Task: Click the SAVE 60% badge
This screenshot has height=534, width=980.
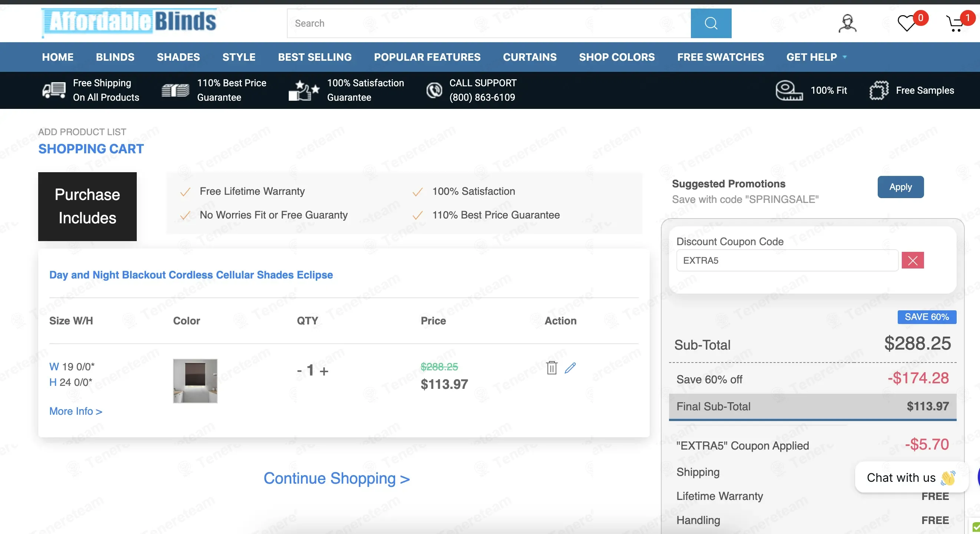Action: 927,317
